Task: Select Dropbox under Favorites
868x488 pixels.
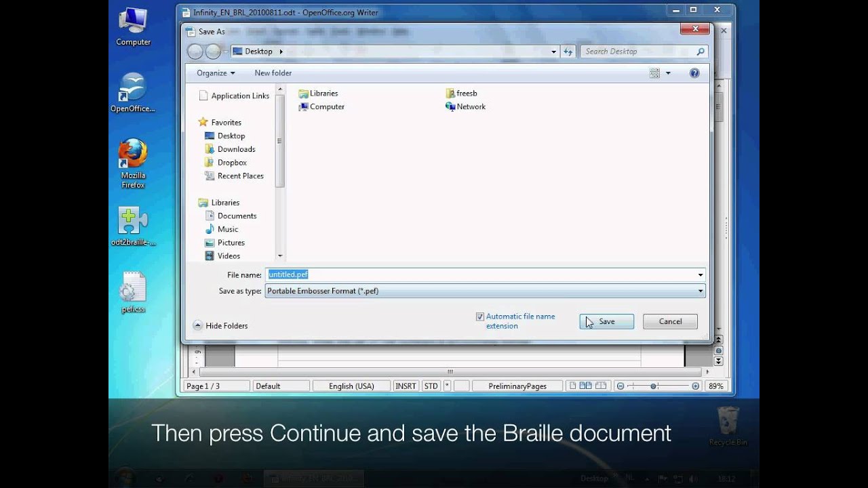Action: pos(225,163)
